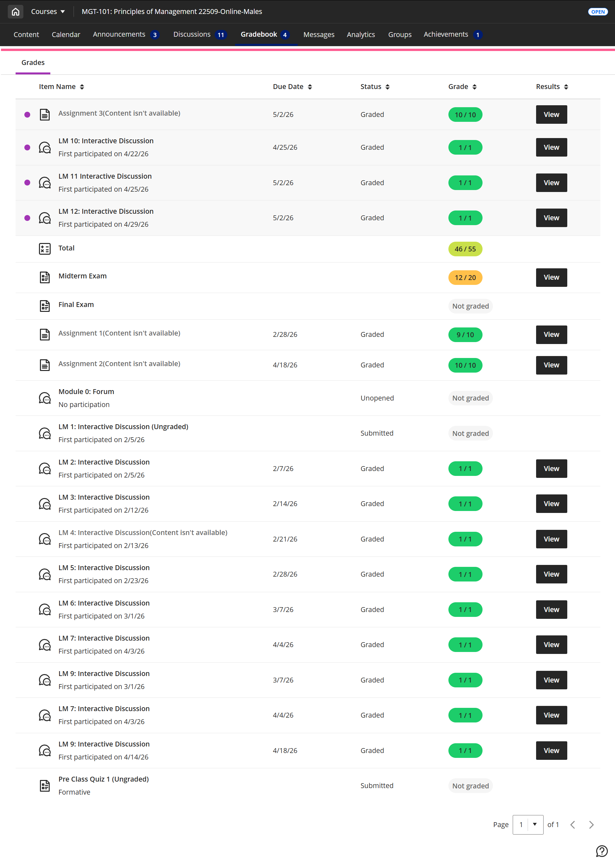Click the Final Exam test icon
The image size is (615, 868).
pos(45,306)
